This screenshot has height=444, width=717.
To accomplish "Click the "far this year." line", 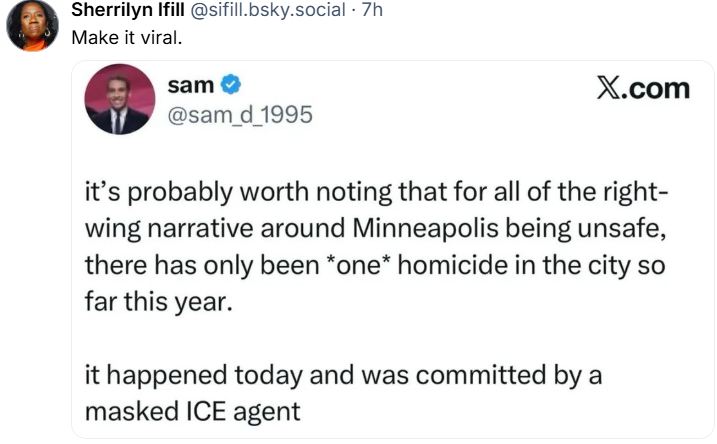I will coord(156,301).
